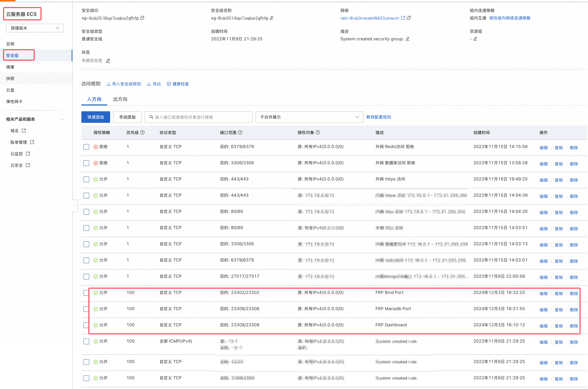Select checkbox for FRP Dashboard rule
The image size is (588, 389).
tap(86, 325)
